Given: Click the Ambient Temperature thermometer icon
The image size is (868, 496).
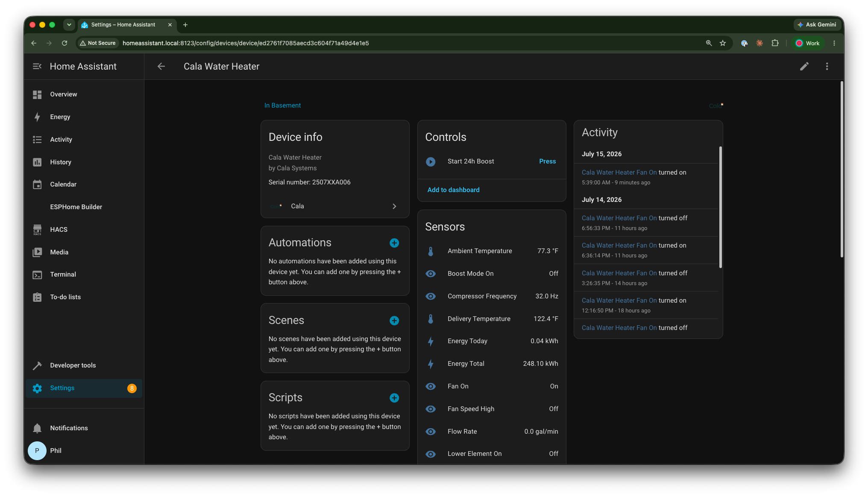Looking at the screenshot, I should tap(431, 251).
